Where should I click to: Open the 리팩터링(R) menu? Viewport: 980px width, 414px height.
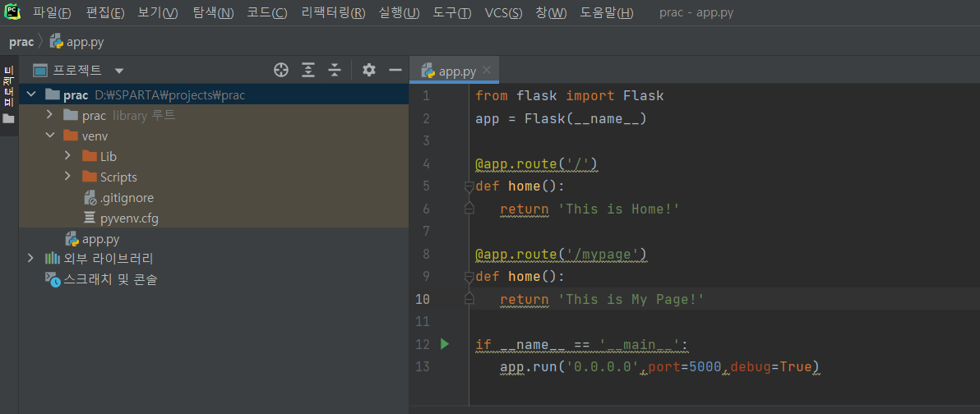click(332, 13)
